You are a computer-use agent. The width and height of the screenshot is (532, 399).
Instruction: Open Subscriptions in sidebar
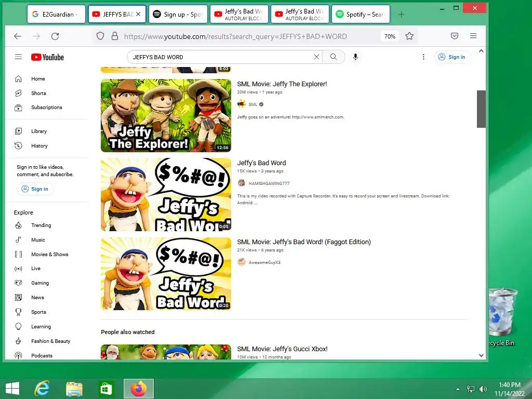(46, 108)
